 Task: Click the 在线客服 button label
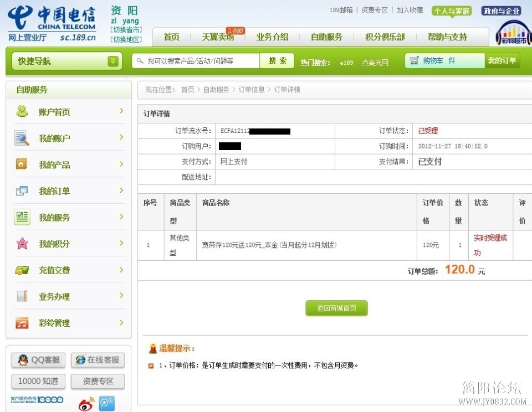104,360
